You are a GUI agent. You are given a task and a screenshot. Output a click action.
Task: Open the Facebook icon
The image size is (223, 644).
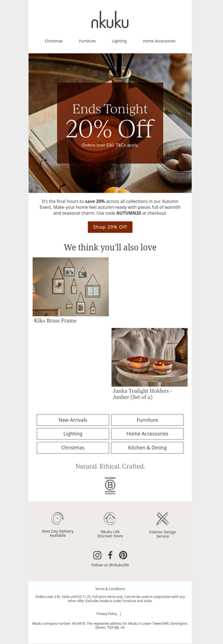tap(110, 555)
